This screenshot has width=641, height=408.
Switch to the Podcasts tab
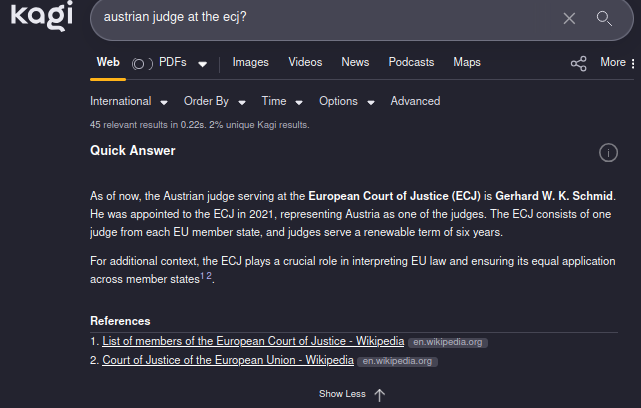411,62
